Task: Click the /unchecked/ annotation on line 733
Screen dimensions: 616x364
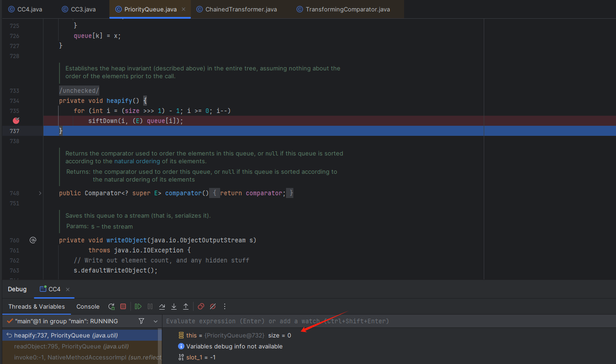Action: pos(79,91)
